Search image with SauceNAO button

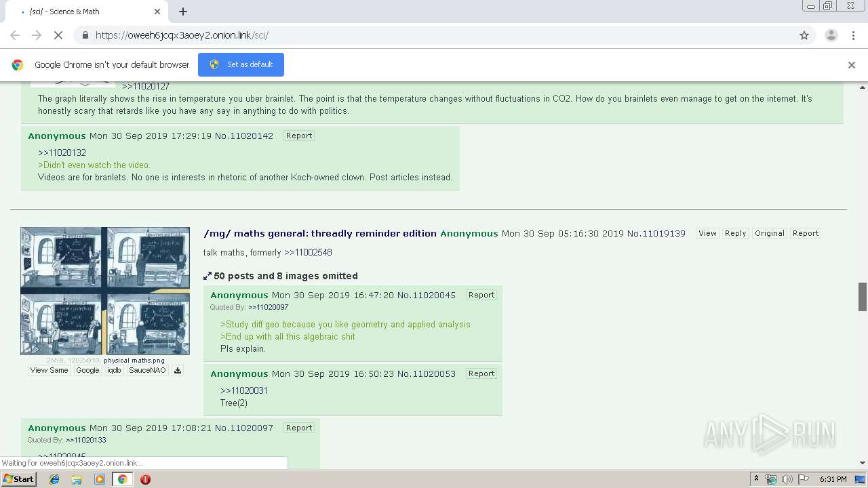[x=147, y=371]
